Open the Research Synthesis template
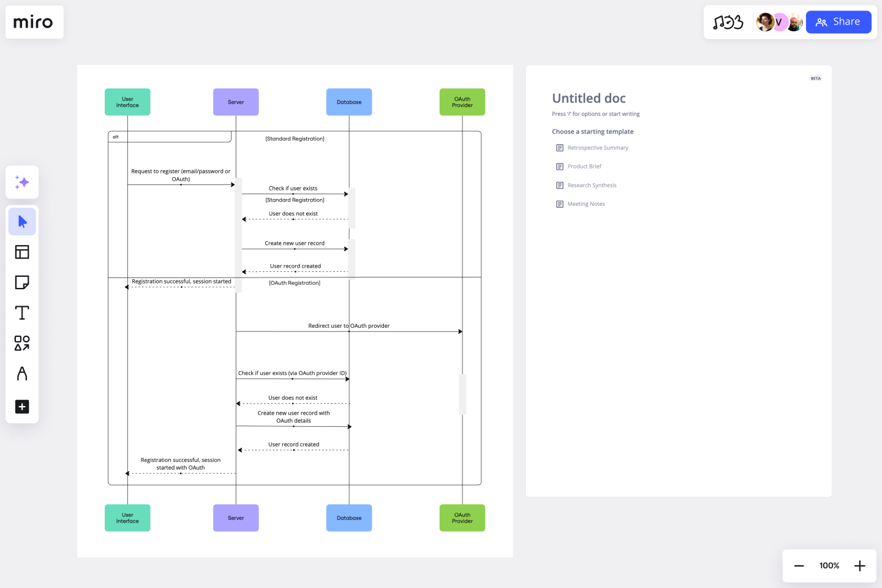This screenshot has height=588, width=882. [592, 185]
